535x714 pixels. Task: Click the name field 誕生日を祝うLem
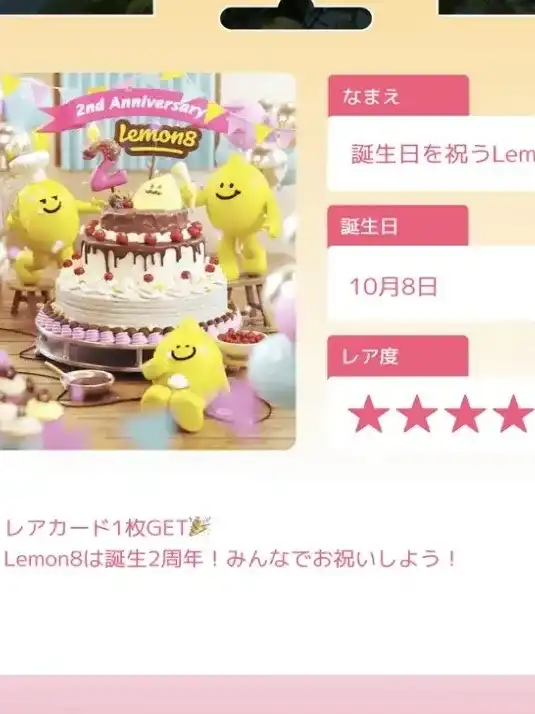tap(431, 154)
